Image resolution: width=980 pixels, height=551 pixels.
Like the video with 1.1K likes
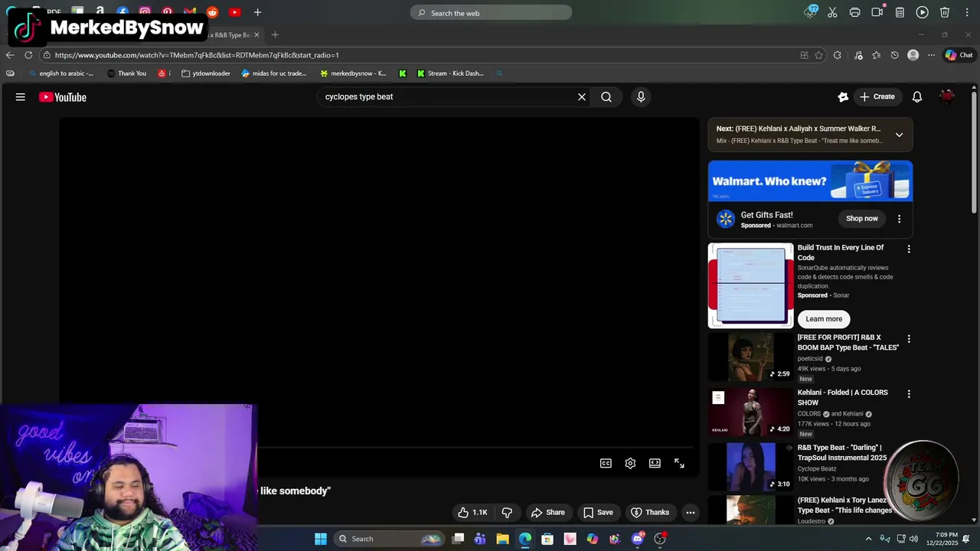472,513
